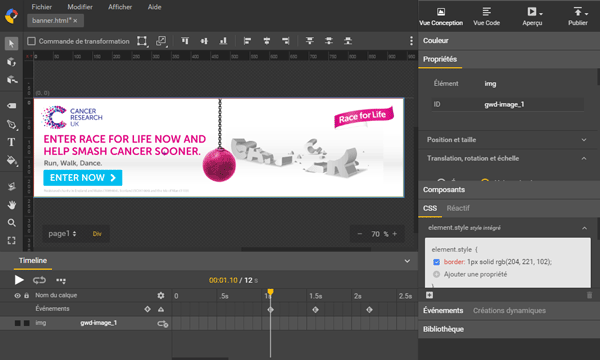Toggle lock square of gwd-image_1 layer
This screenshot has height=360, width=600.
pos(26,323)
